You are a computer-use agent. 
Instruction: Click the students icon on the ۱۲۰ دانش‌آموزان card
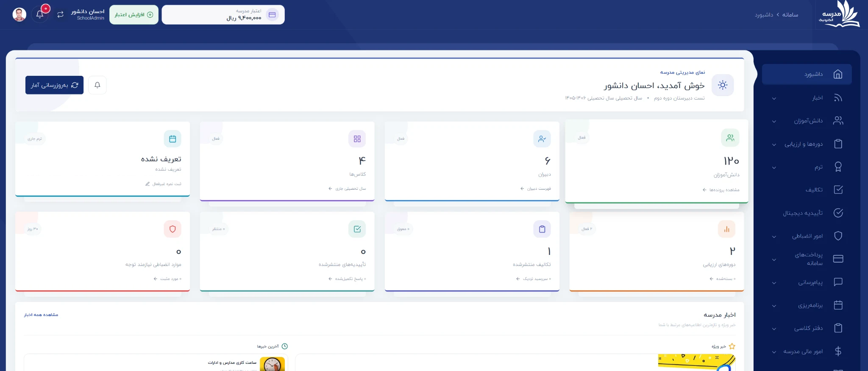[730, 138]
